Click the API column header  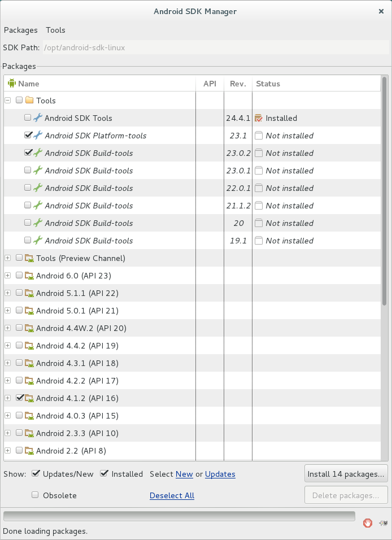210,84
